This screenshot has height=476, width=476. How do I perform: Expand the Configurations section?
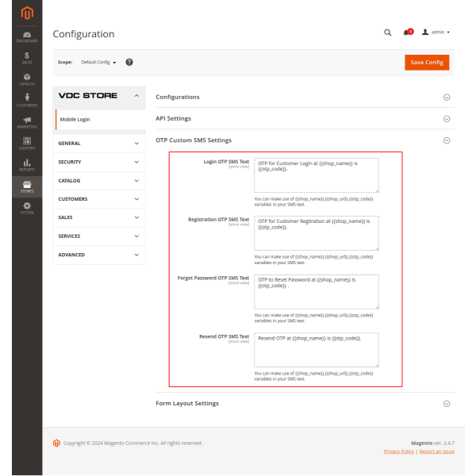[x=305, y=97]
